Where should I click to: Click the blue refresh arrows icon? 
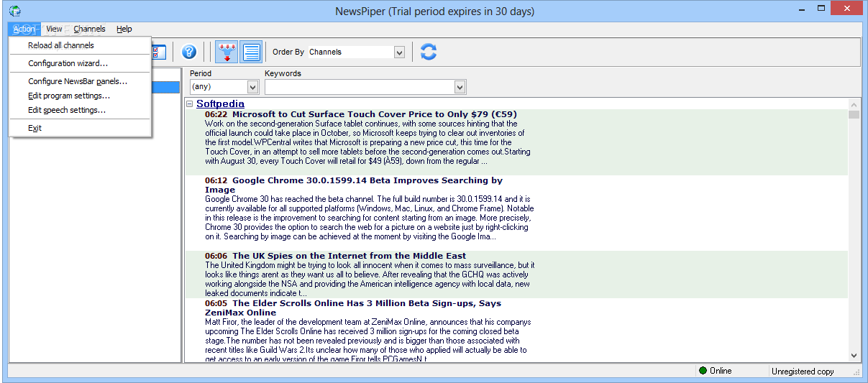429,52
